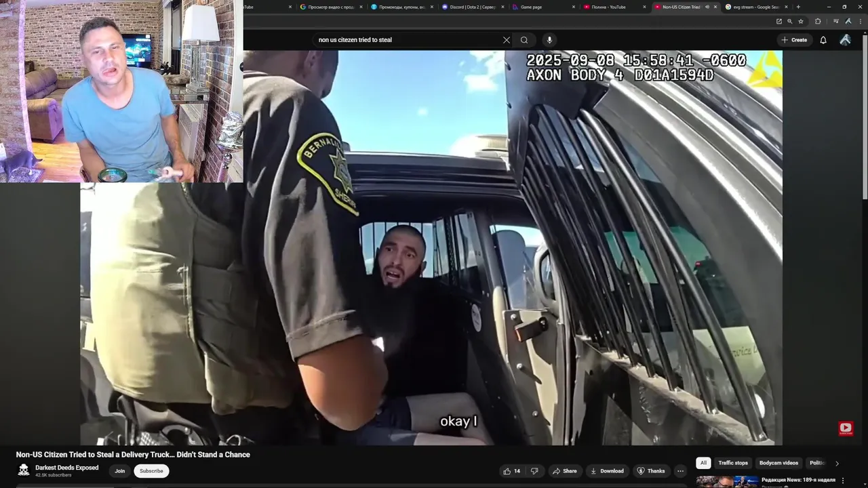Start voice search with microphone icon
The width and height of the screenshot is (868, 488).
click(x=549, y=40)
